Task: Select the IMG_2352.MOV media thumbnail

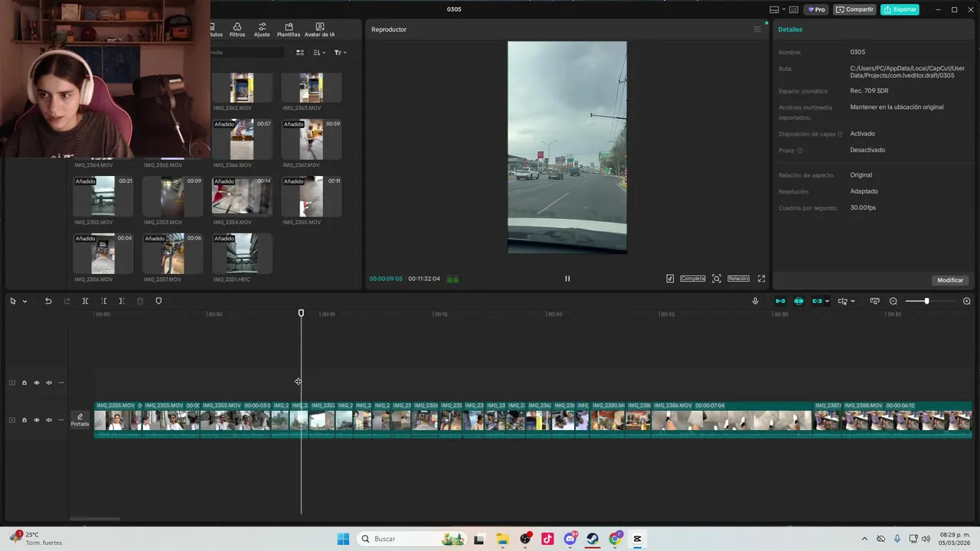Action: (x=103, y=197)
